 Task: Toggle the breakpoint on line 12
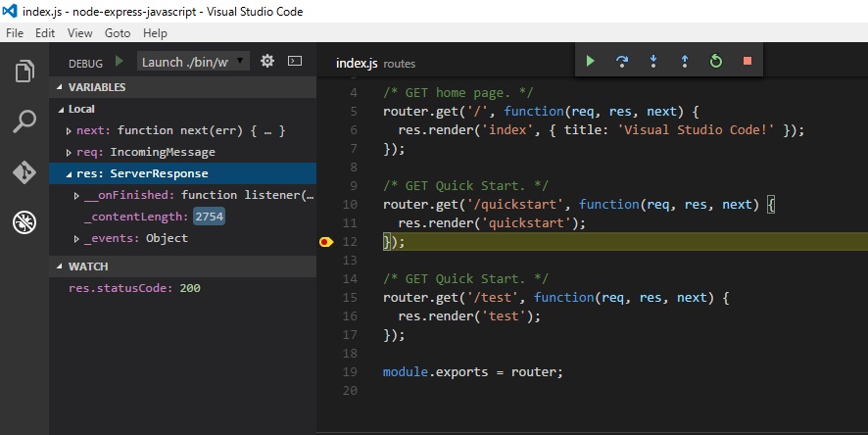pos(326,242)
